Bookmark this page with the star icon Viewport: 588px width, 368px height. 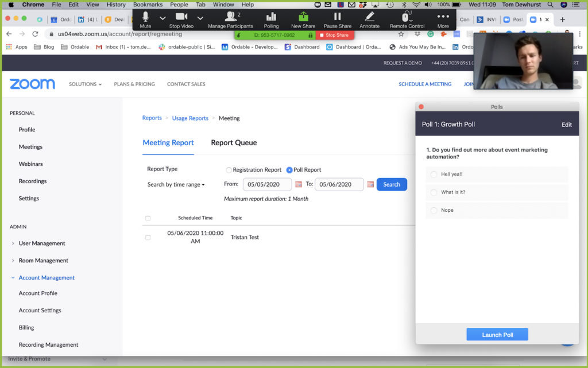coord(401,34)
